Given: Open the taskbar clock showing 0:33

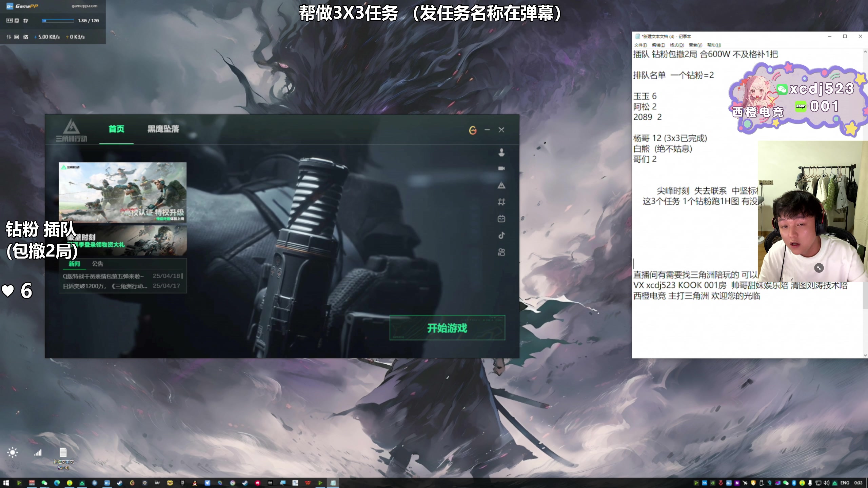Looking at the screenshot, I should (858, 483).
